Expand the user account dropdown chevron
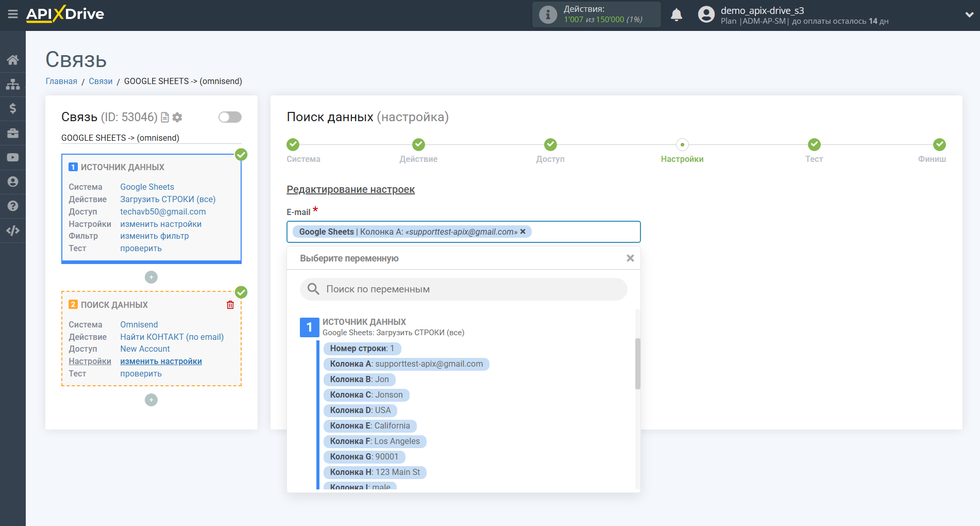The image size is (980, 526). tap(969, 15)
